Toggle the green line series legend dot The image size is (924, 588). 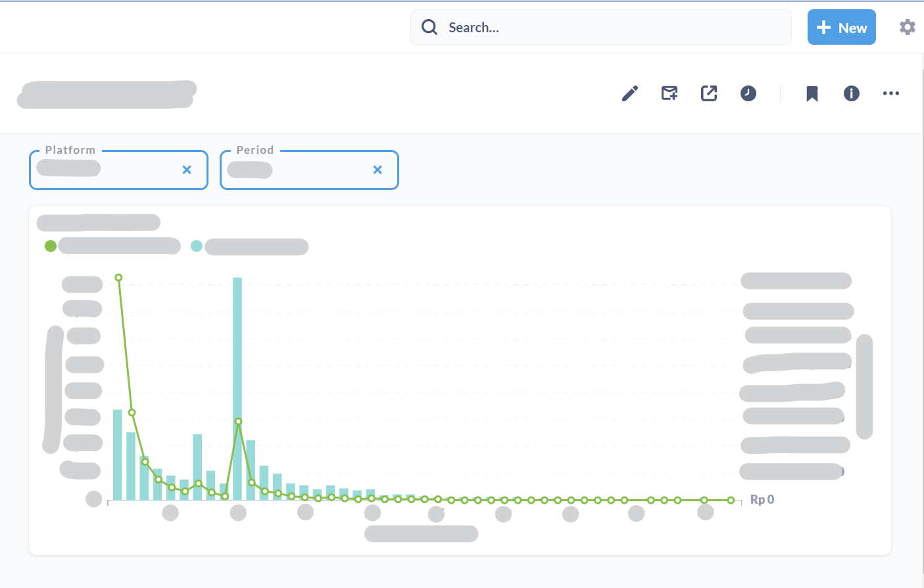click(51, 246)
